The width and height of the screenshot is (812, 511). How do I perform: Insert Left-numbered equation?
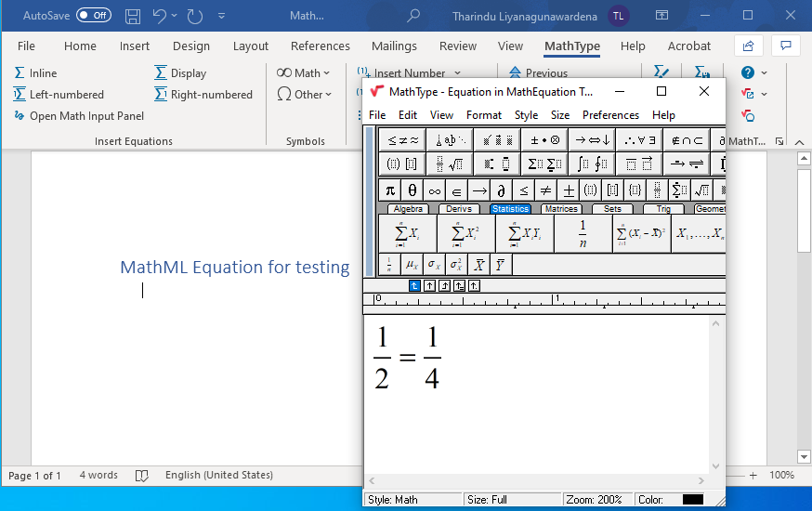point(59,94)
